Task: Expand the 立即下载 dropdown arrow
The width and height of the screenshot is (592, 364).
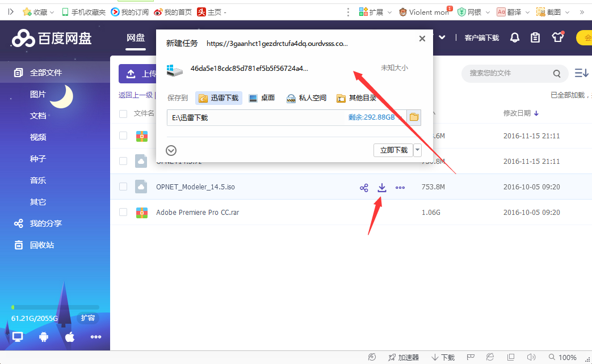Action: tap(418, 150)
